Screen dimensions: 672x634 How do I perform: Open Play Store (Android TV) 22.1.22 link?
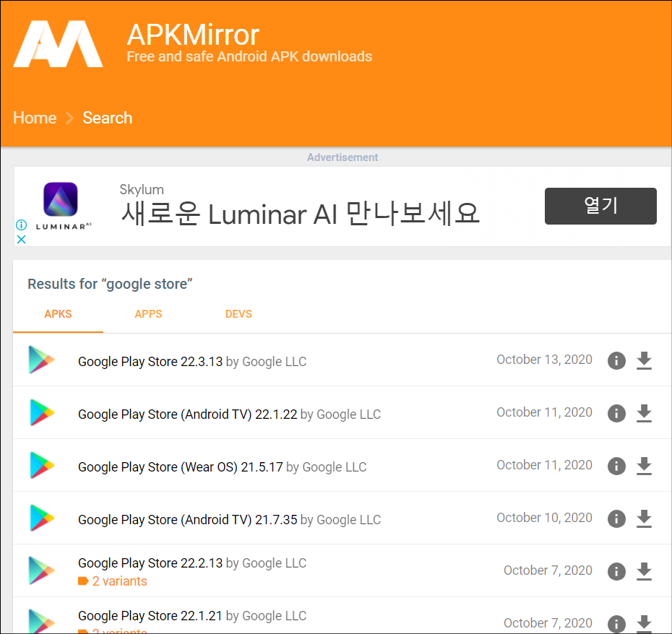[187, 414]
